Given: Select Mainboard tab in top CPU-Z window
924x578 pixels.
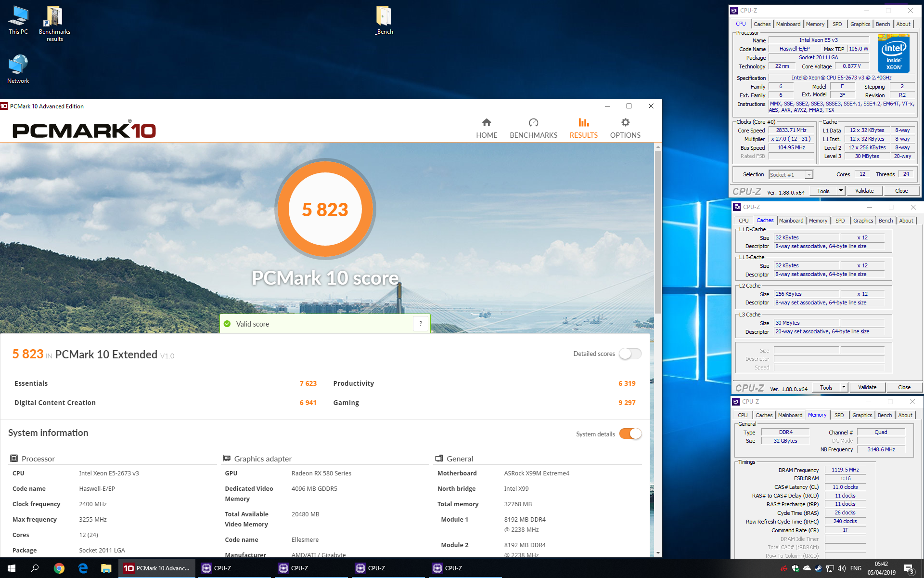Looking at the screenshot, I should pyautogui.click(x=788, y=24).
